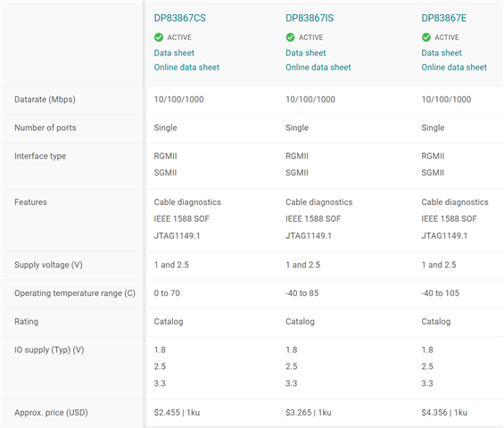
Task: Click the DP83867E green active checkmark icon
Action: 426,37
